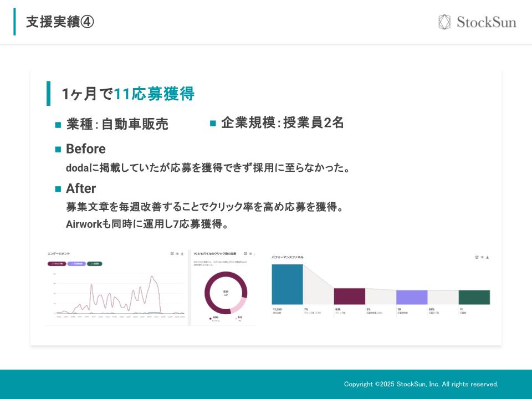Select the maroon 838 clicks funnel bar

349,296
